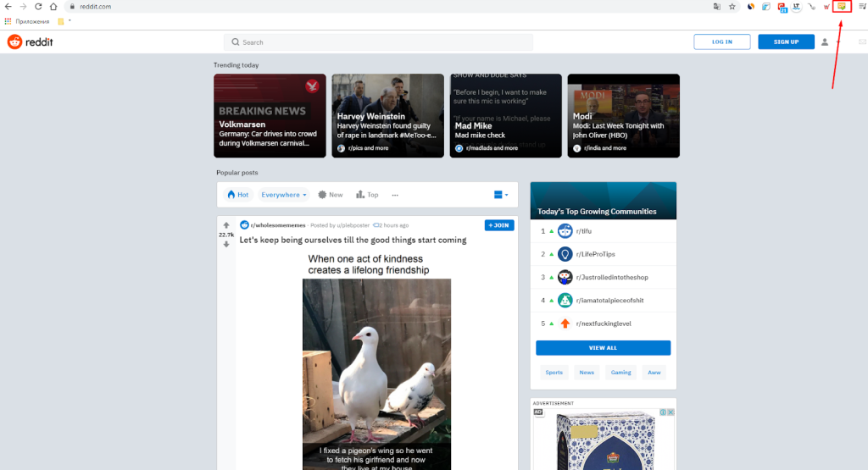The width and height of the screenshot is (868, 470).
Task: Open the Harvey Weinstein trending card
Action: [387, 115]
